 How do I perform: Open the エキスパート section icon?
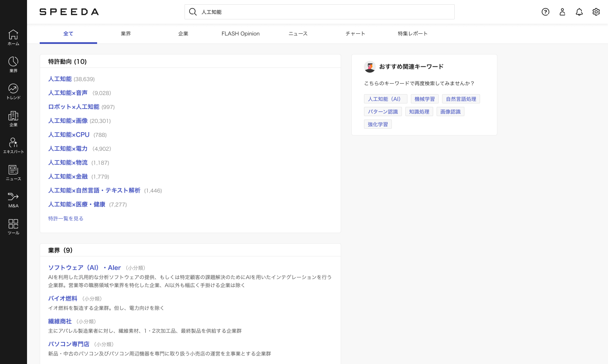pos(14,146)
